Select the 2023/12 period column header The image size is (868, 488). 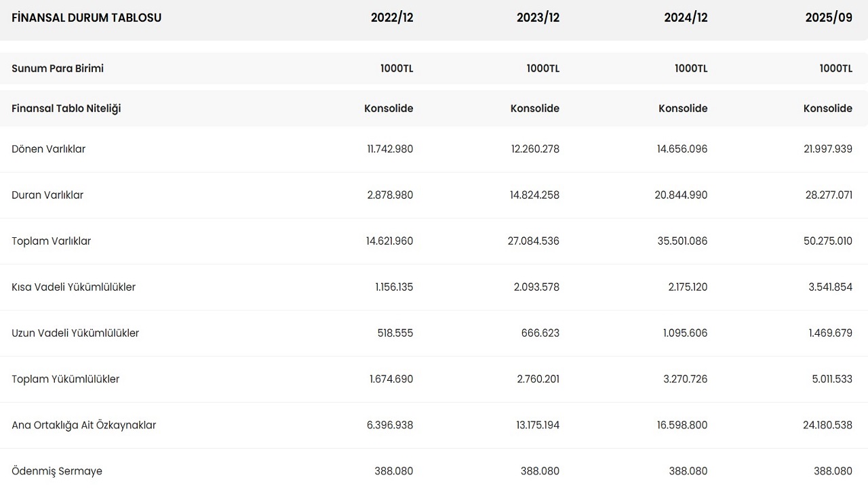pyautogui.click(x=538, y=18)
